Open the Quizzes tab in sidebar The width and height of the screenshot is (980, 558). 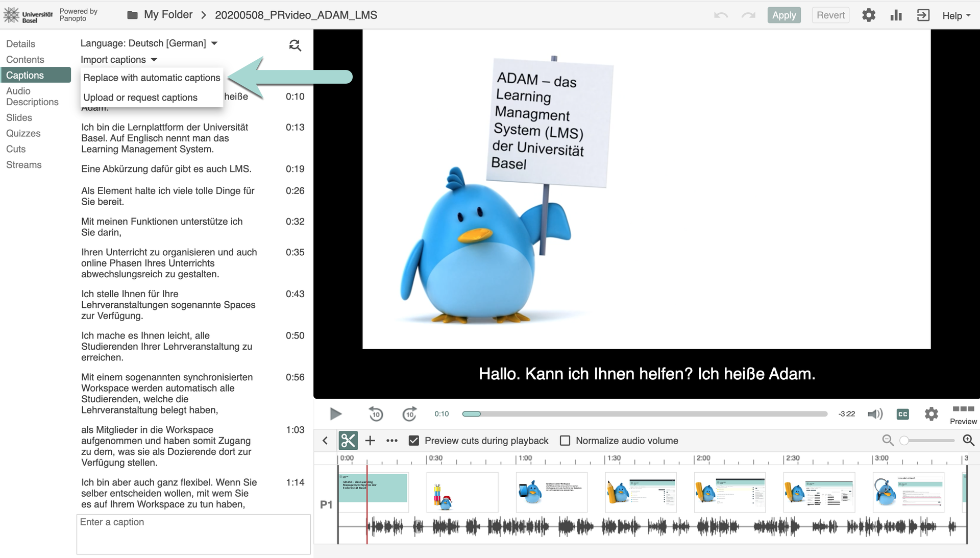click(23, 133)
